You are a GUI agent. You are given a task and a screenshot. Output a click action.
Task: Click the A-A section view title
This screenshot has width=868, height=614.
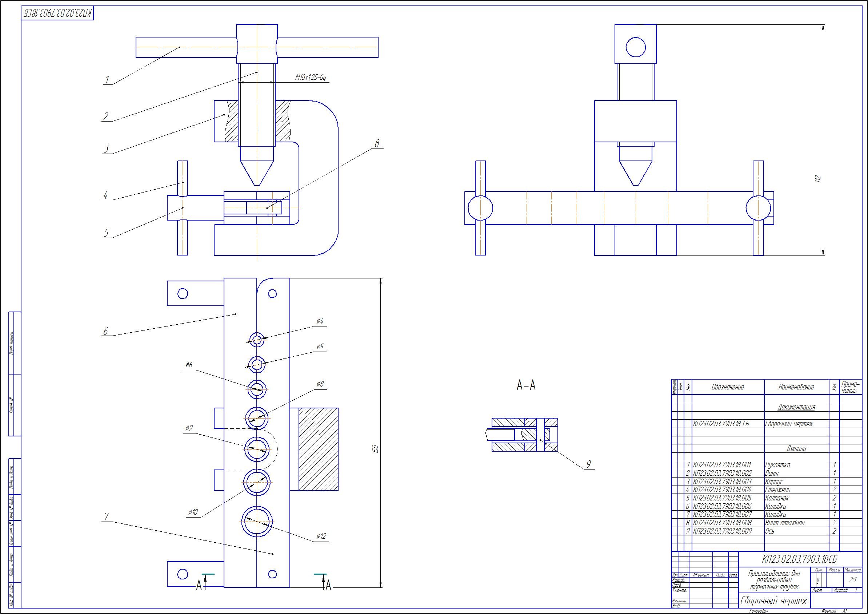[x=526, y=385]
